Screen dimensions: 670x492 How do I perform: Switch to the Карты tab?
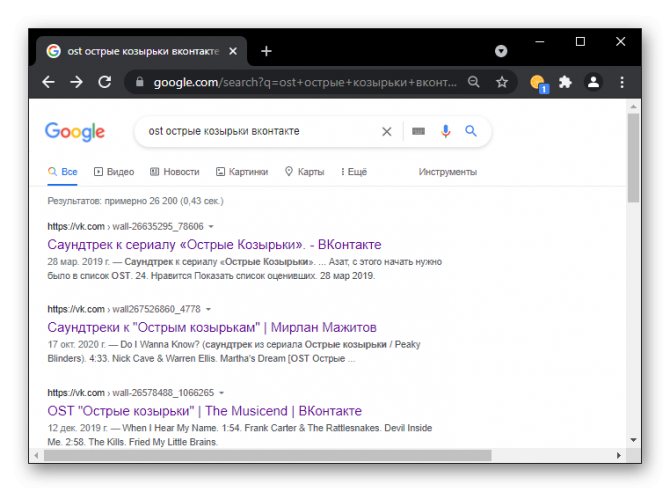pos(305,172)
